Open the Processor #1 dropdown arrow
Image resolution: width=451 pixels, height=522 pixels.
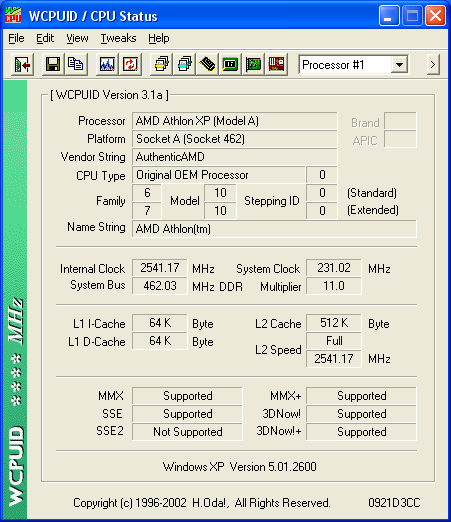(x=399, y=65)
